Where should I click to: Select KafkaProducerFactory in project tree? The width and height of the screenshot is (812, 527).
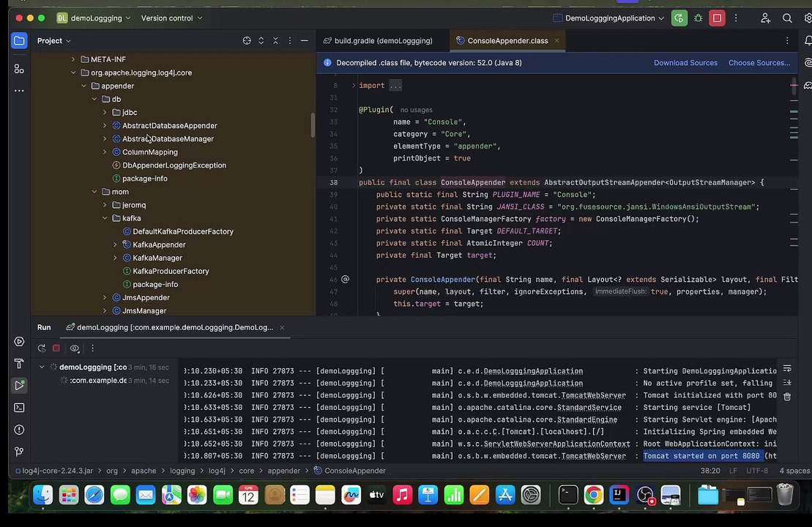pyautogui.click(x=171, y=272)
